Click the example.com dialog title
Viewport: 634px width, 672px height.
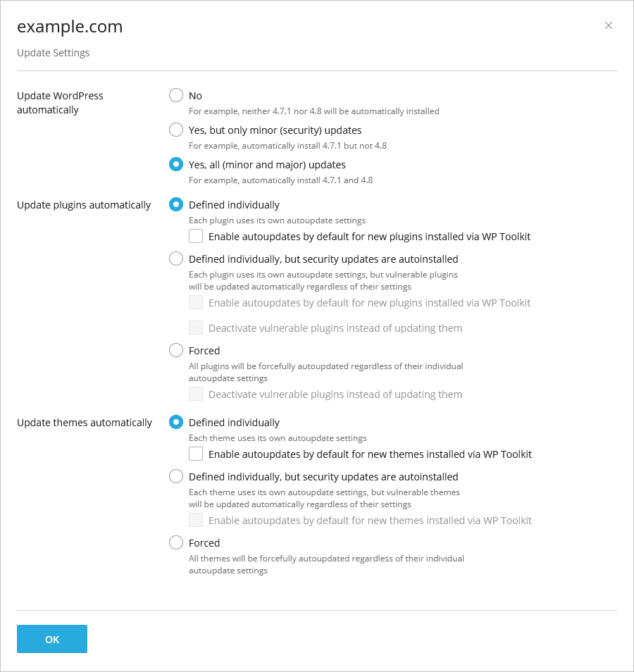tap(70, 27)
